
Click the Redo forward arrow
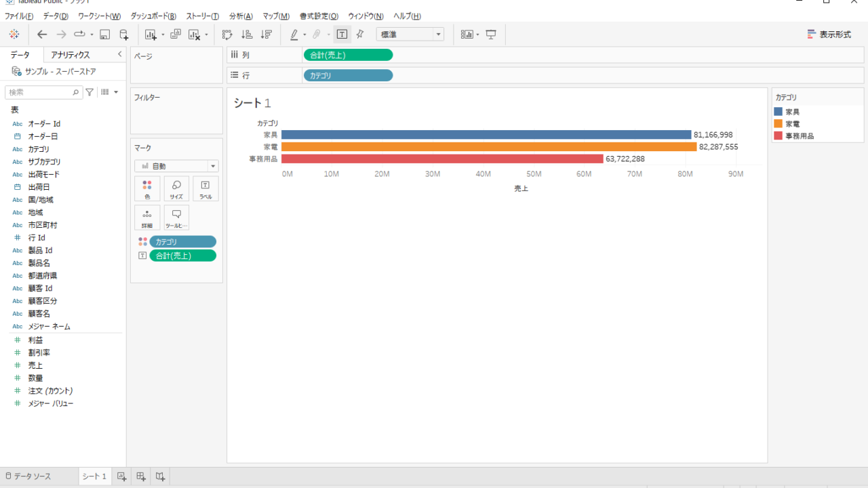pos(61,34)
